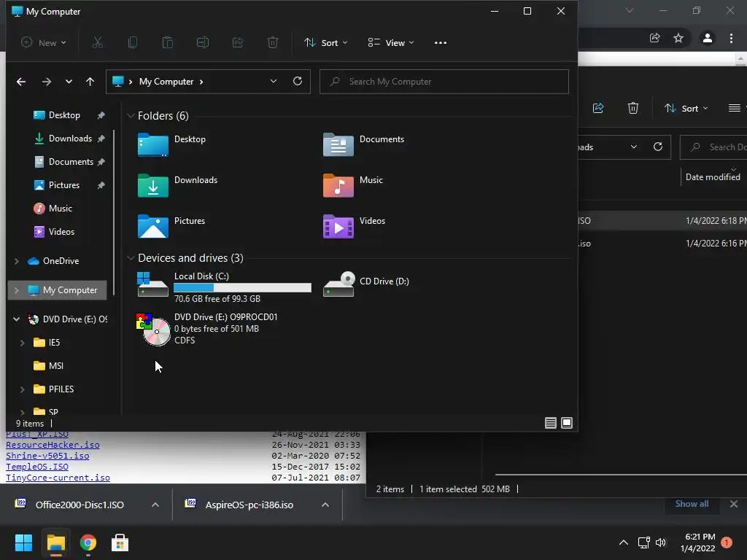Click the Share icon in My Computer toolbar

tap(237, 42)
